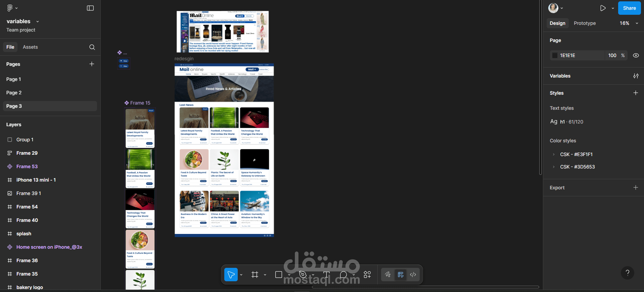Click the Group 1 layer icon
This screenshot has width=644, height=292.
coord(10,140)
